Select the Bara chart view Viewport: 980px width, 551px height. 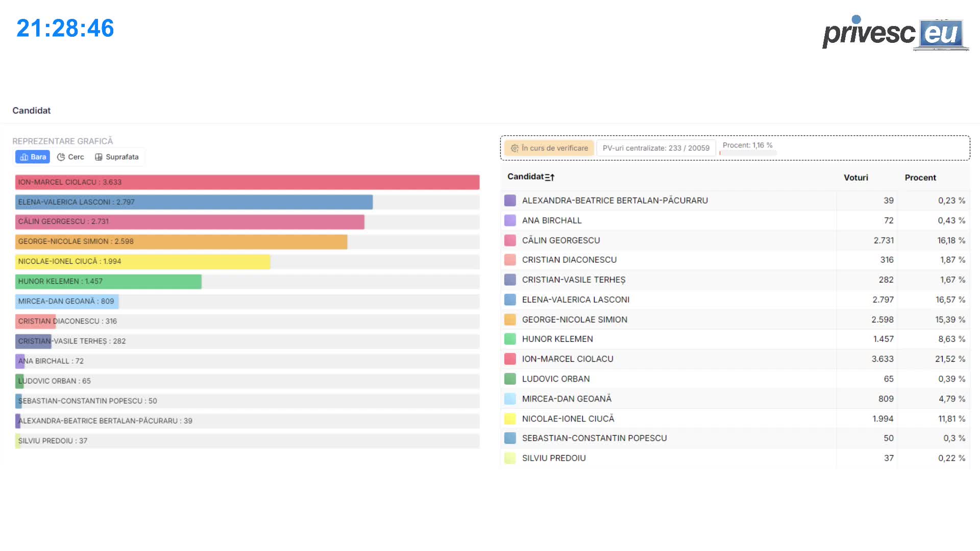pos(33,157)
